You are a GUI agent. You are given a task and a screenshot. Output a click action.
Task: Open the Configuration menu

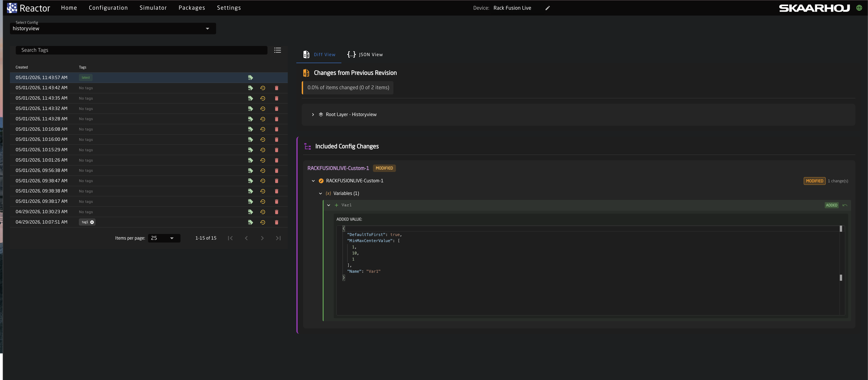pyautogui.click(x=109, y=8)
